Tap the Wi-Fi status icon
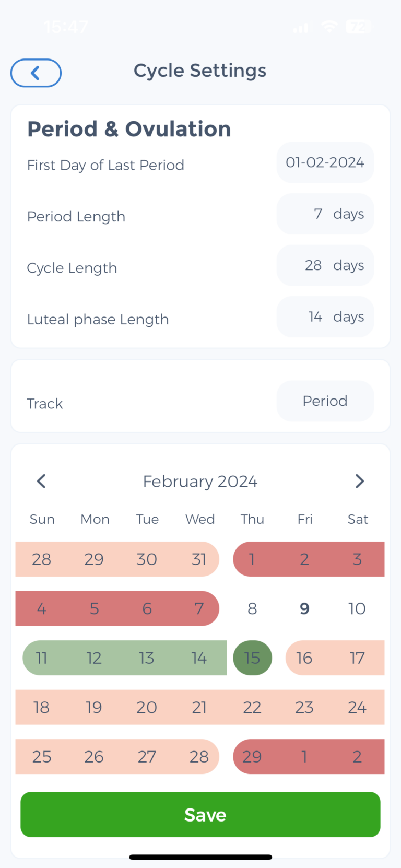This screenshot has height=868, width=401. (x=329, y=27)
